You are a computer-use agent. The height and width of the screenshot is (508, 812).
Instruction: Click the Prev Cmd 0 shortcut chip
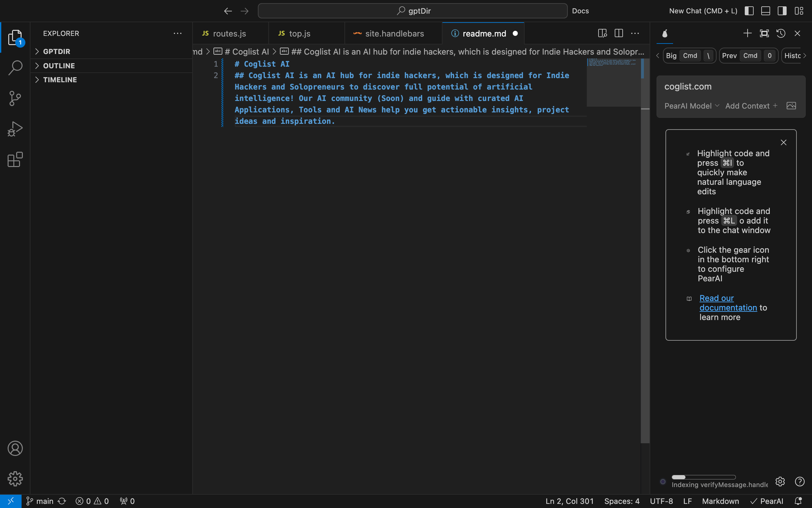[749, 56]
